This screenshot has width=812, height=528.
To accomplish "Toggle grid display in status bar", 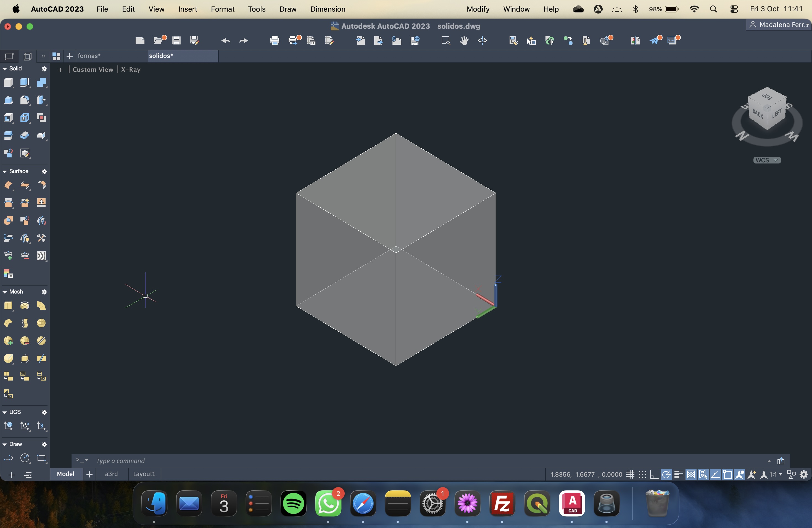I will [x=630, y=474].
